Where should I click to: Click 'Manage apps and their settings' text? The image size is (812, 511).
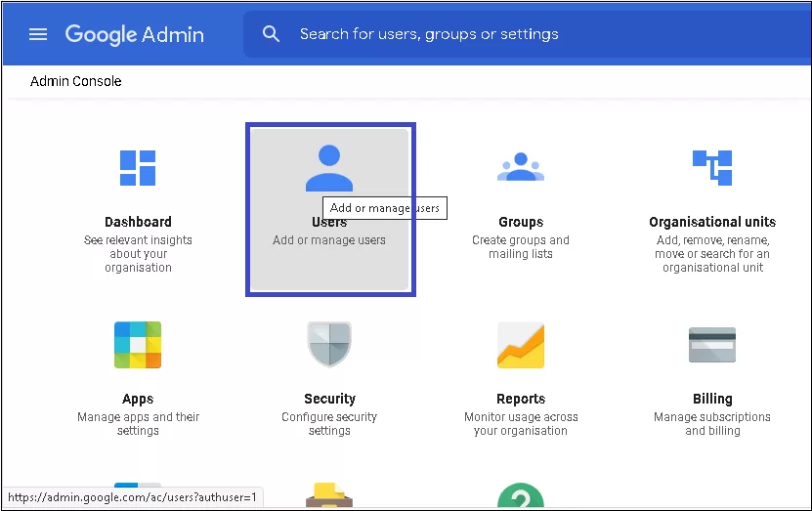tap(139, 423)
